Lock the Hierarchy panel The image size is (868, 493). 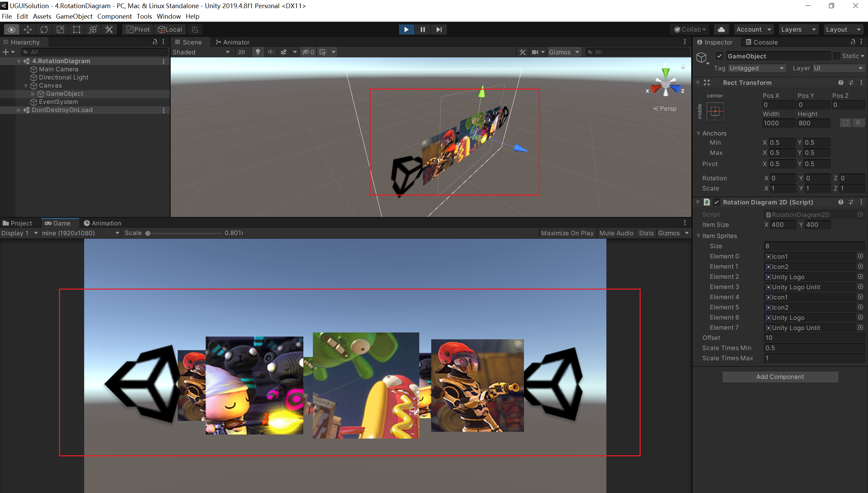155,42
